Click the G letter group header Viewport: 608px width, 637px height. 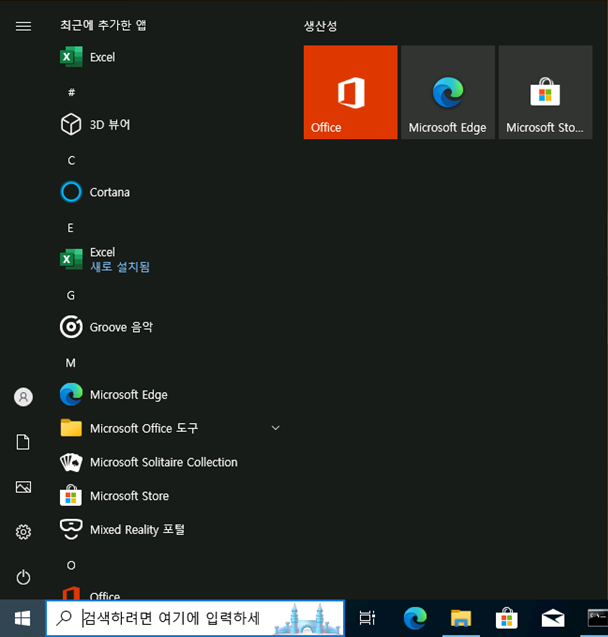pyautogui.click(x=71, y=295)
